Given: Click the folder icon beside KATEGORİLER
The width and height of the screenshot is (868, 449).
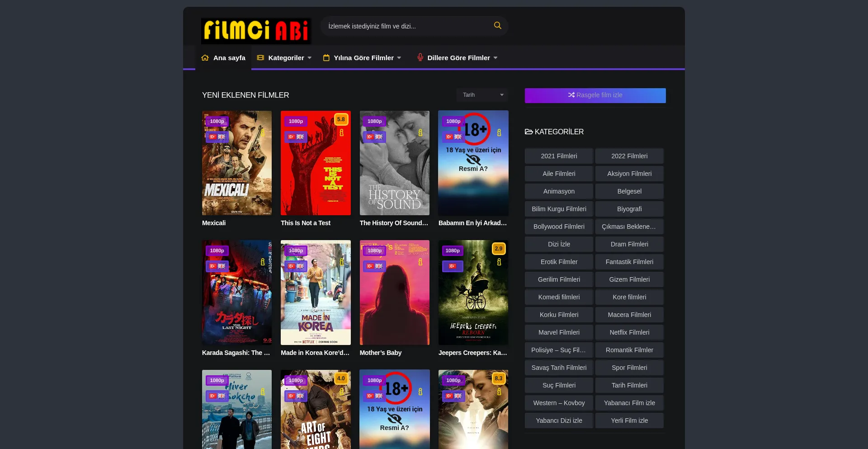Looking at the screenshot, I should [528, 132].
